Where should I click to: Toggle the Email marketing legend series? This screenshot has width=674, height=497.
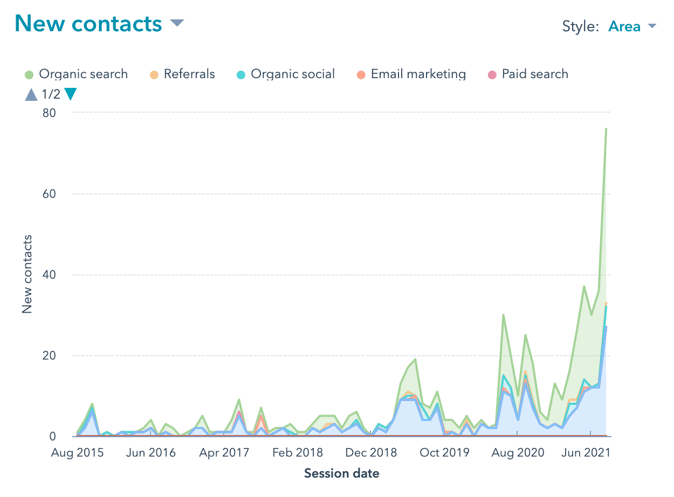point(411,74)
